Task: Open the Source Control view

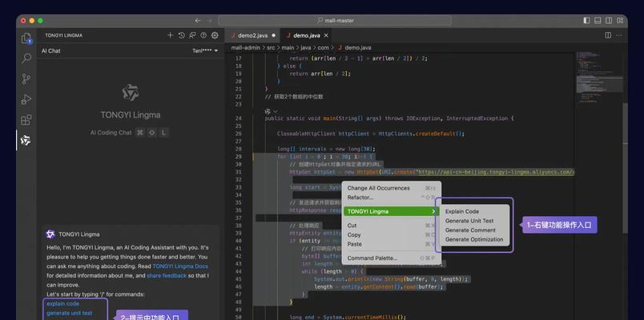Action: coord(26,78)
